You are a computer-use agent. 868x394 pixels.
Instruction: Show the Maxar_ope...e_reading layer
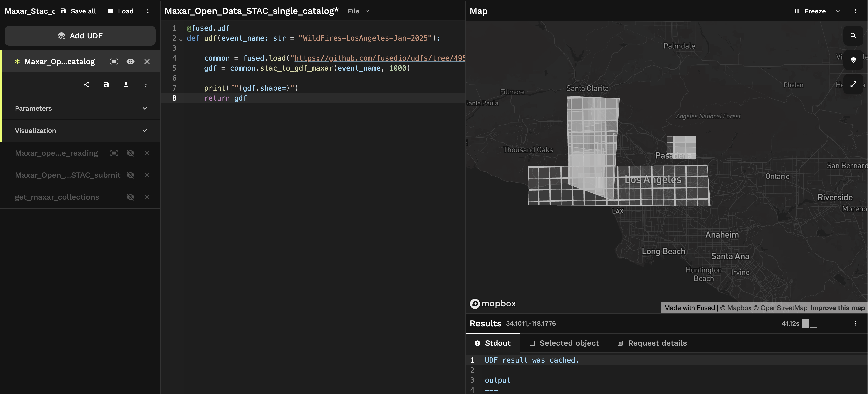coord(130,153)
